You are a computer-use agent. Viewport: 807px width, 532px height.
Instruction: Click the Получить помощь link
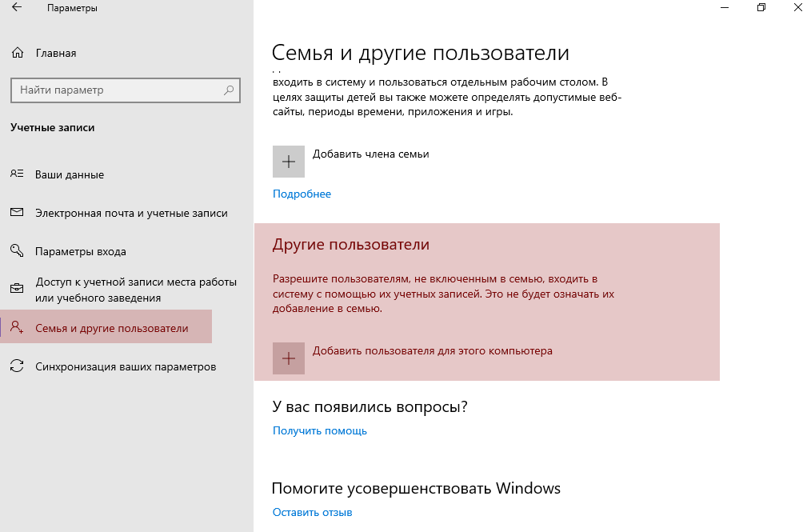click(x=320, y=430)
